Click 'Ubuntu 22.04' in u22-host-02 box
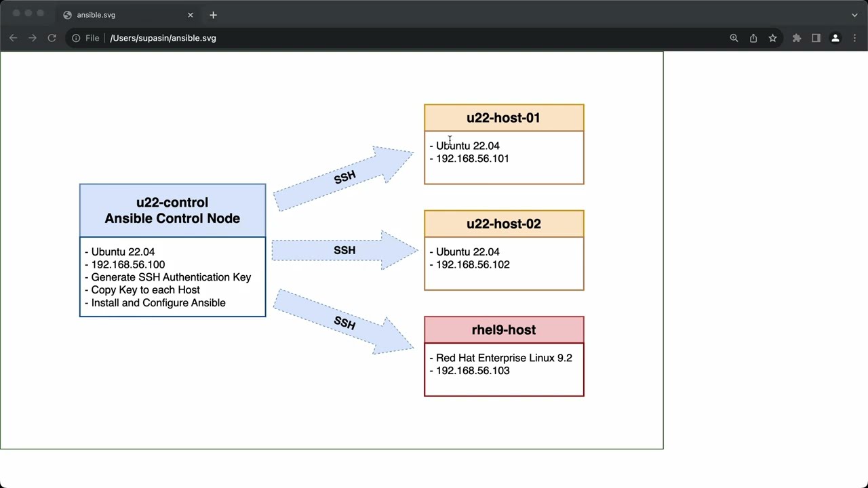This screenshot has width=868, height=488. (x=467, y=252)
